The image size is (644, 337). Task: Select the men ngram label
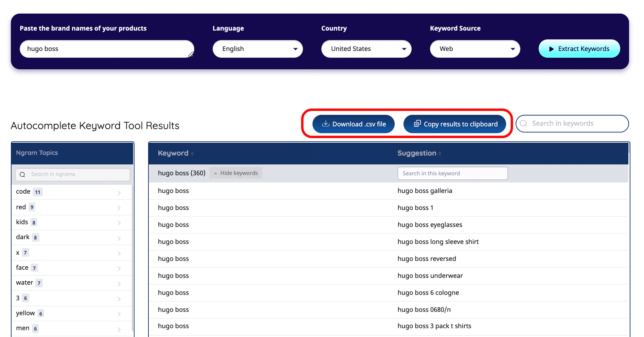click(23, 328)
